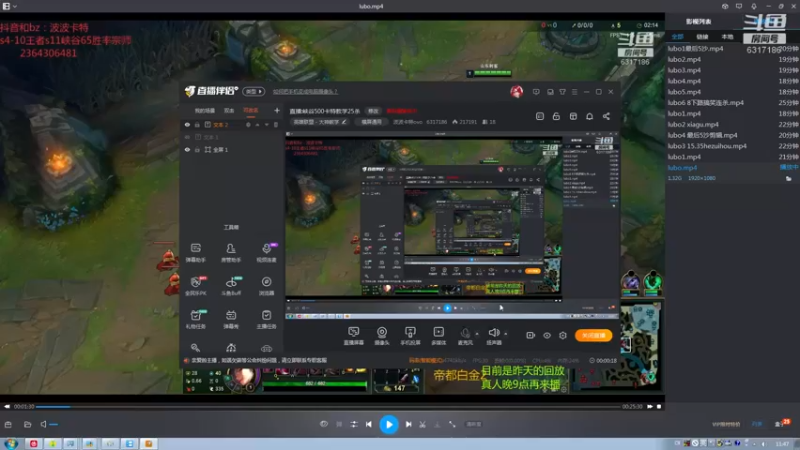800x450 pixels.
Task: Select the second scene tab in companion
Action: (x=229, y=111)
